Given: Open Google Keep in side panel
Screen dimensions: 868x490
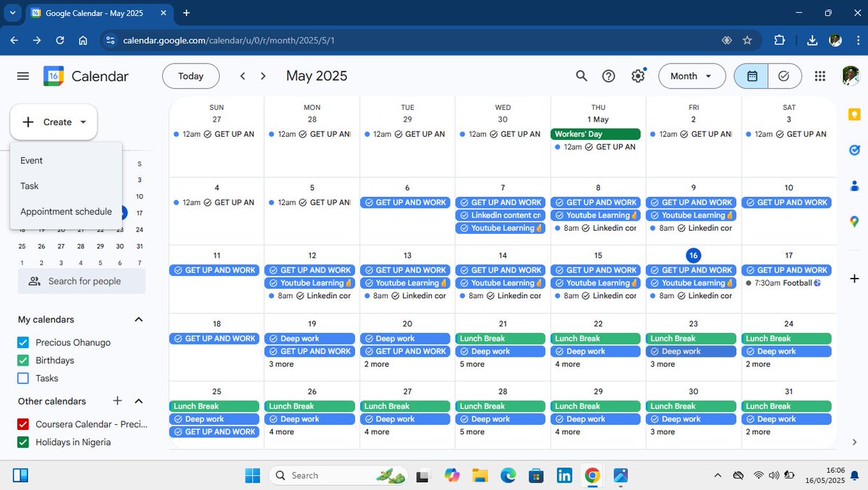Looking at the screenshot, I should pos(854,115).
